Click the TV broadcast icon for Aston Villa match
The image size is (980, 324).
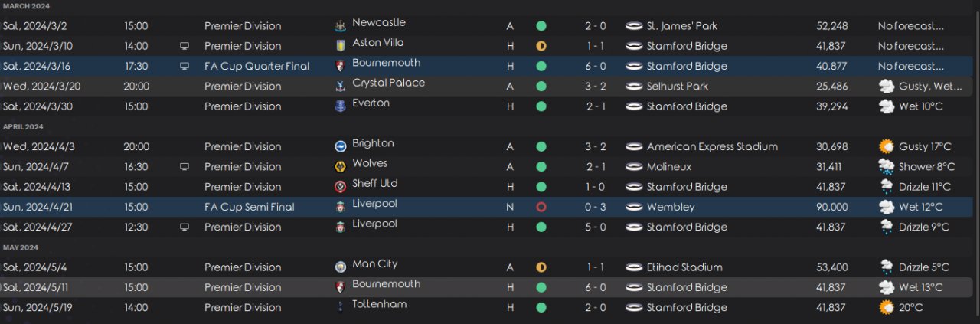click(x=184, y=46)
